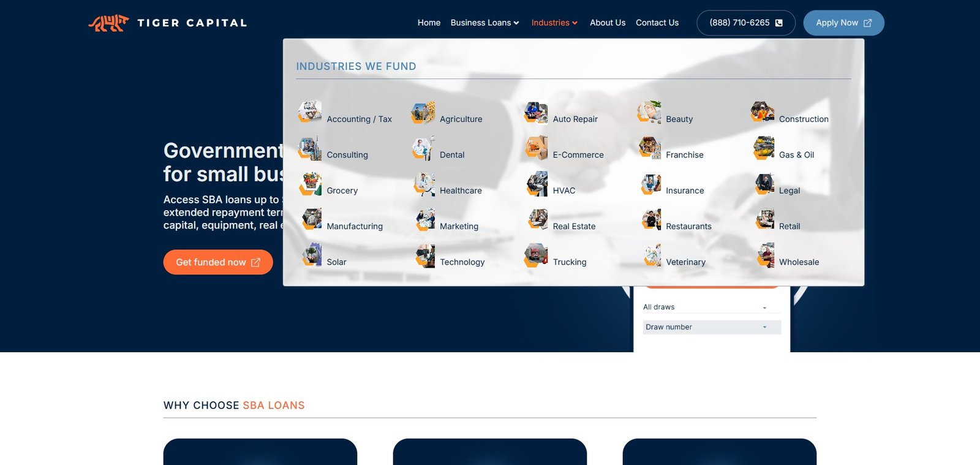The image size is (980, 465).
Task: Go to the Home page
Action: pyautogui.click(x=429, y=23)
